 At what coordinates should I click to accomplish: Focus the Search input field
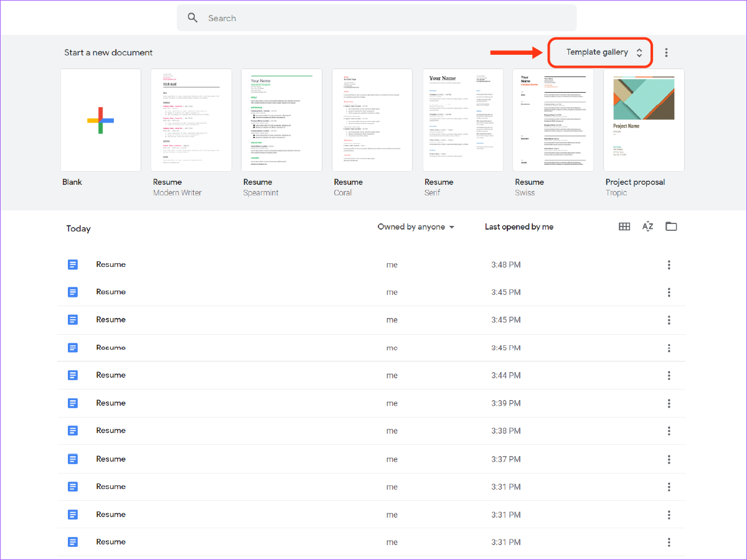(x=377, y=18)
